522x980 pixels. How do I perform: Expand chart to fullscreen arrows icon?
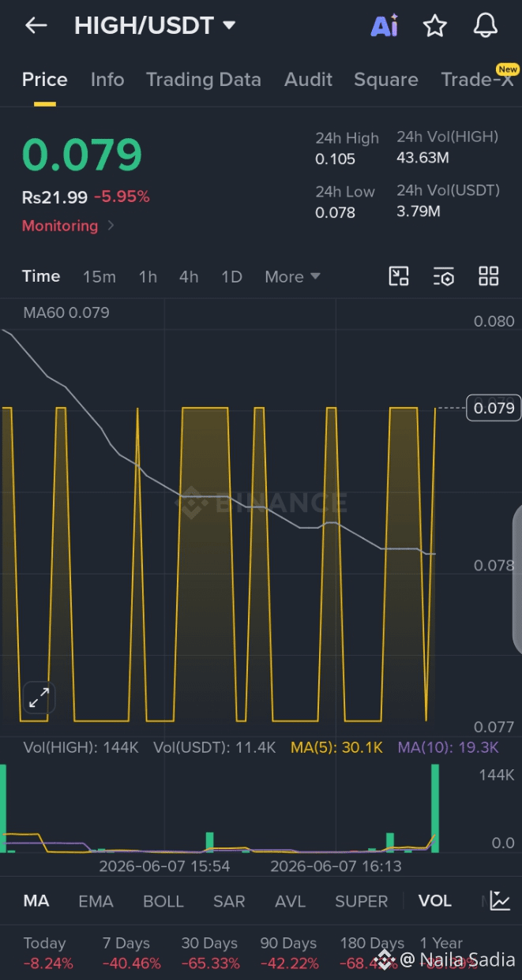tap(39, 698)
